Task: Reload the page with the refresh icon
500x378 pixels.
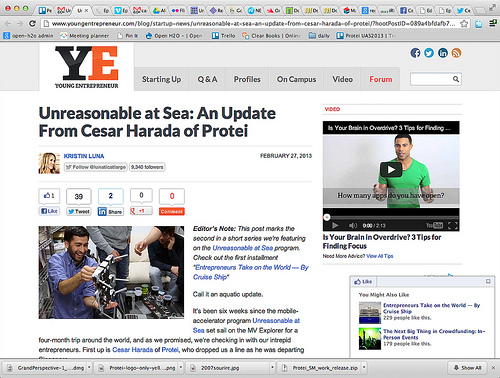Action: click(x=32, y=23)
